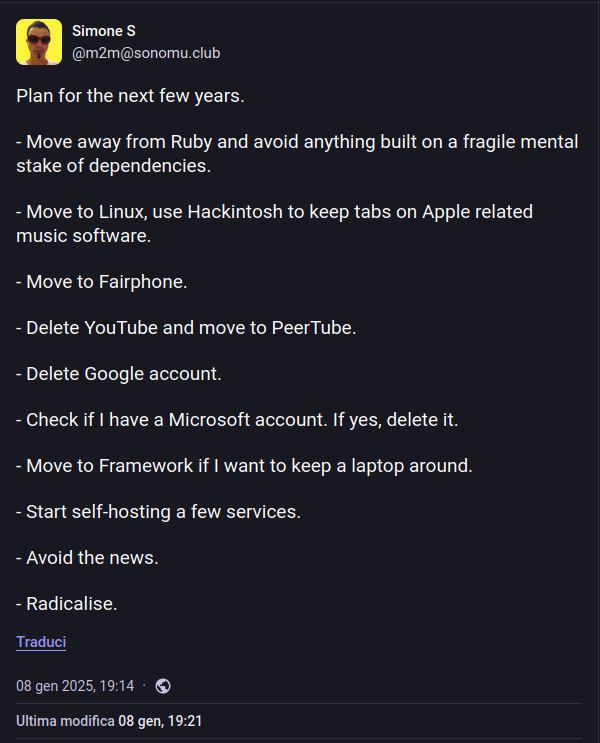Click the @m2m@sonomu.club handle
The image size is (600, 743).
click(x=145, y=52)
